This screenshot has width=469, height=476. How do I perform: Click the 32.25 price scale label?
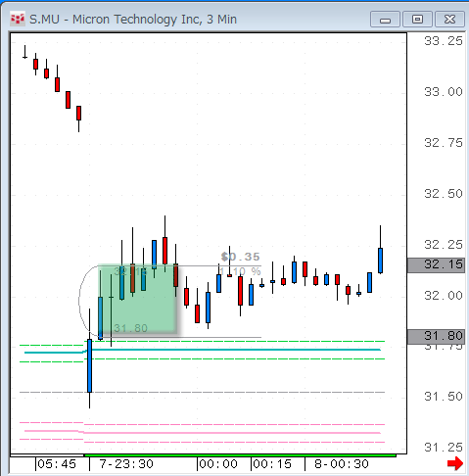pyautogui.click(x=444, y=245)
